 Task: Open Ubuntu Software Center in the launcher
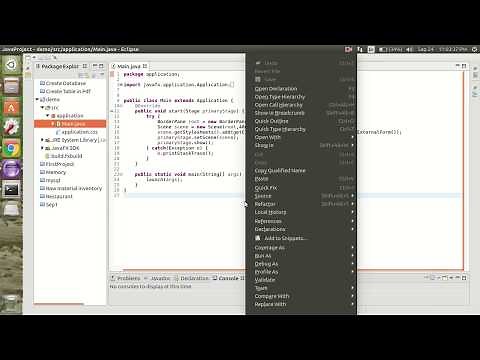(x=11, y=107)
